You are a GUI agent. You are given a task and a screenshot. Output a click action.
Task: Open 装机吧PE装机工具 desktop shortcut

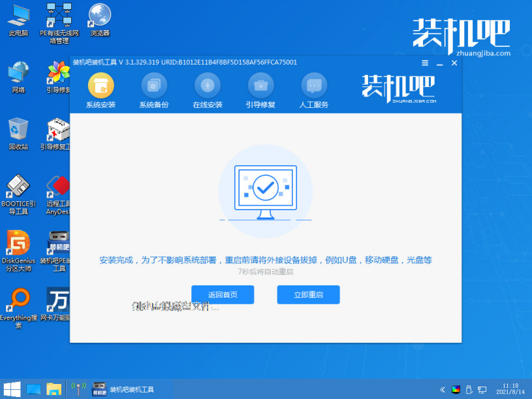55,251
